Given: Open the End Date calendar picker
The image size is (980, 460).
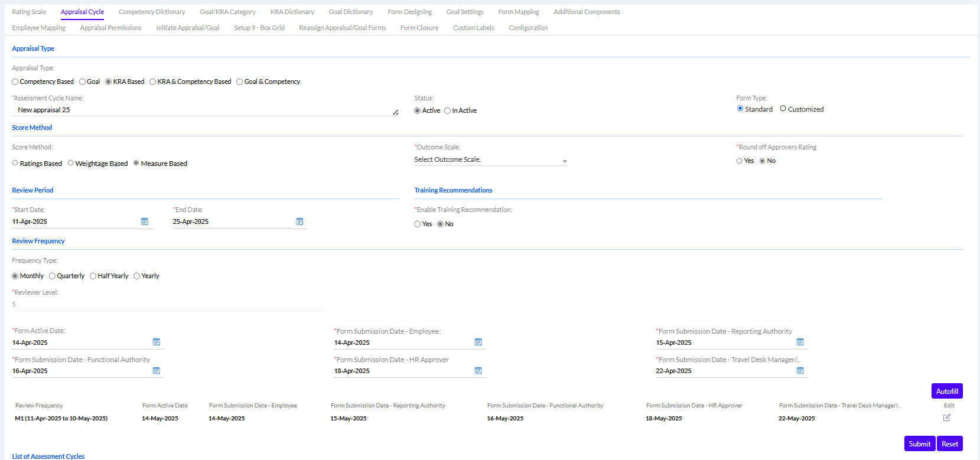Looking at the screenshot, I should point(299,221).
